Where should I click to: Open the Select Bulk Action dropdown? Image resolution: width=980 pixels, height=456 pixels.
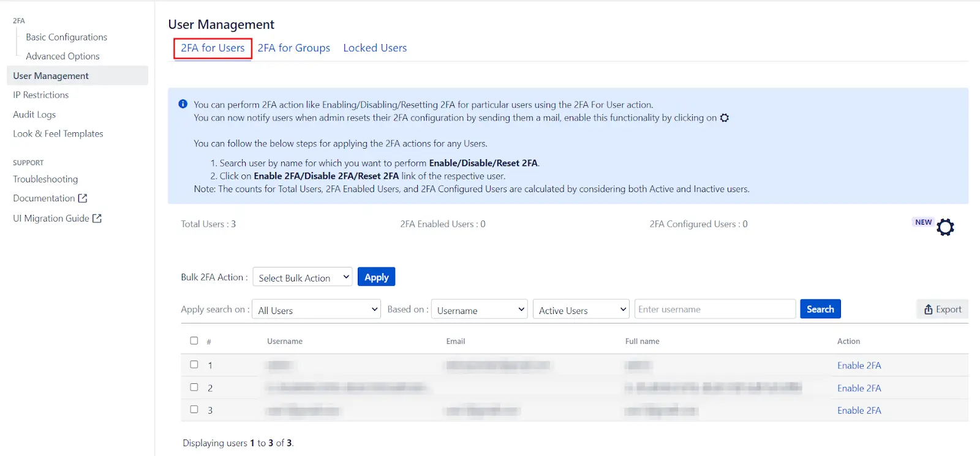tap(303, 277)
